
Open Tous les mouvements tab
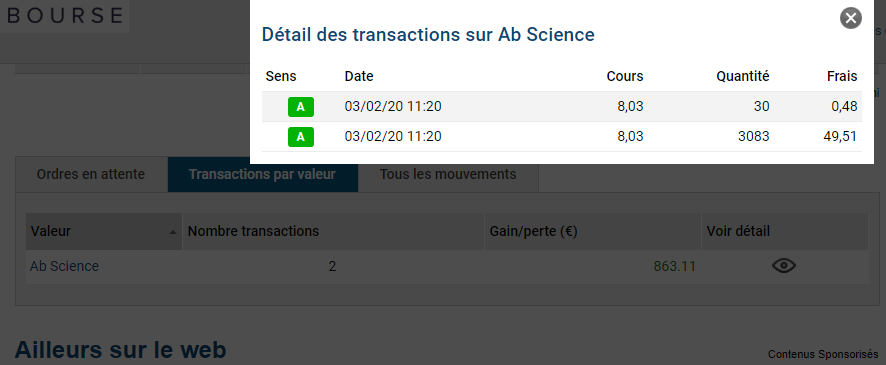[448, 174]
